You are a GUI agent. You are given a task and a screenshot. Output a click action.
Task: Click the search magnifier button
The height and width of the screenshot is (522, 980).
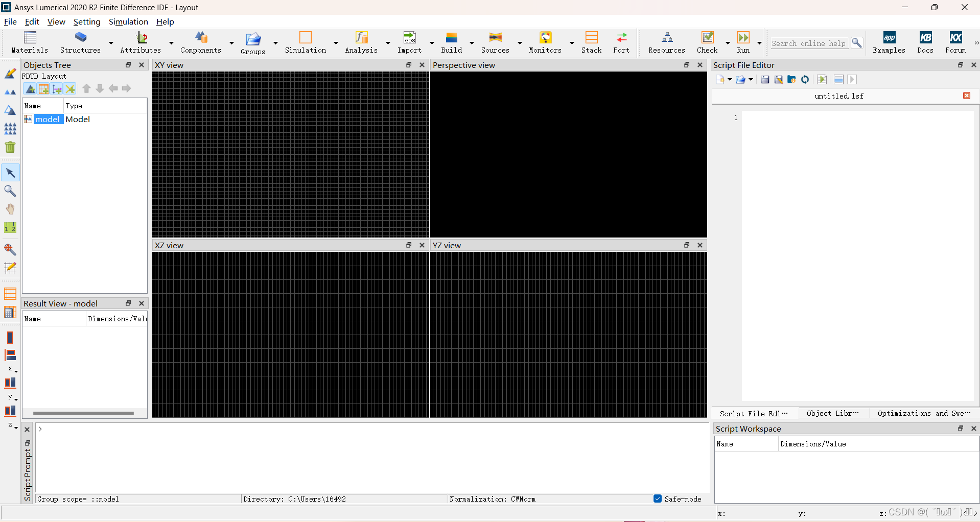857,43
